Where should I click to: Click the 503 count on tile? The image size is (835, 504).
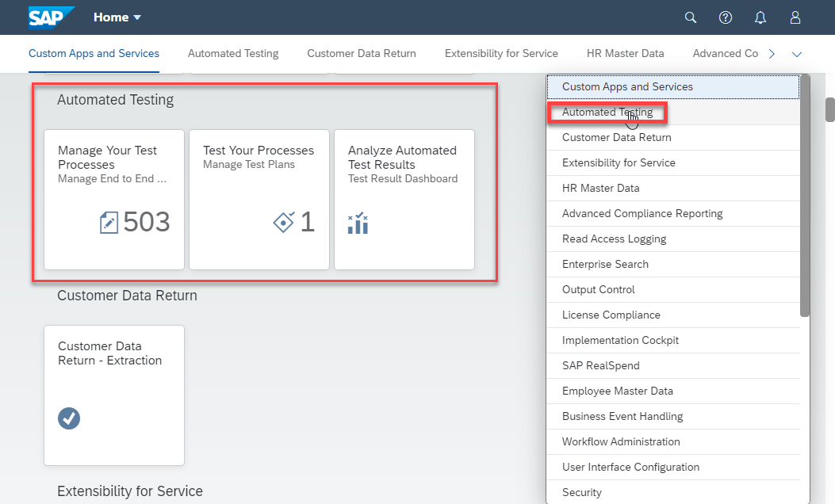(147, 222)
